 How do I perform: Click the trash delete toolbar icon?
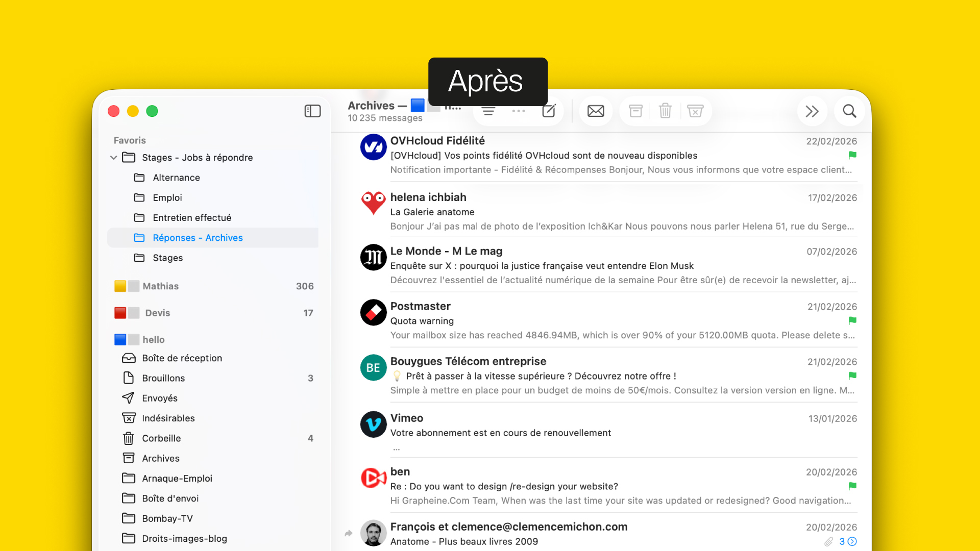[x=665, y=111]
